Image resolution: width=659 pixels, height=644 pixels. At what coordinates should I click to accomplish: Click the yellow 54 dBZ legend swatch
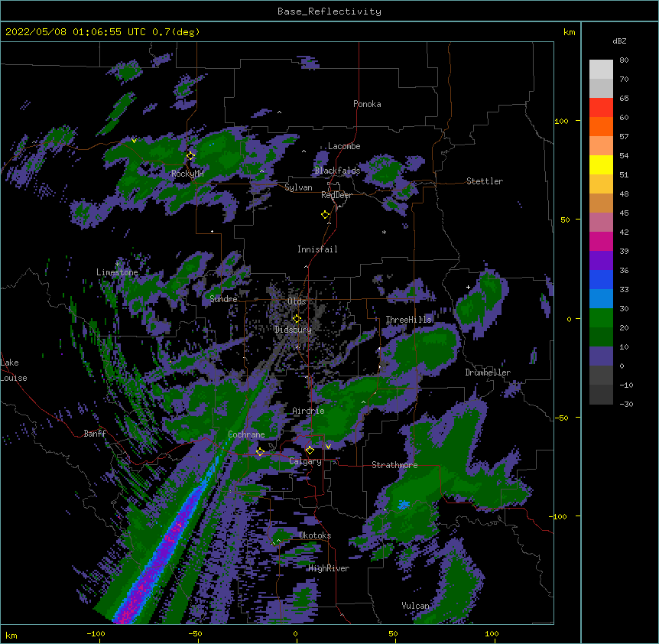601,164
